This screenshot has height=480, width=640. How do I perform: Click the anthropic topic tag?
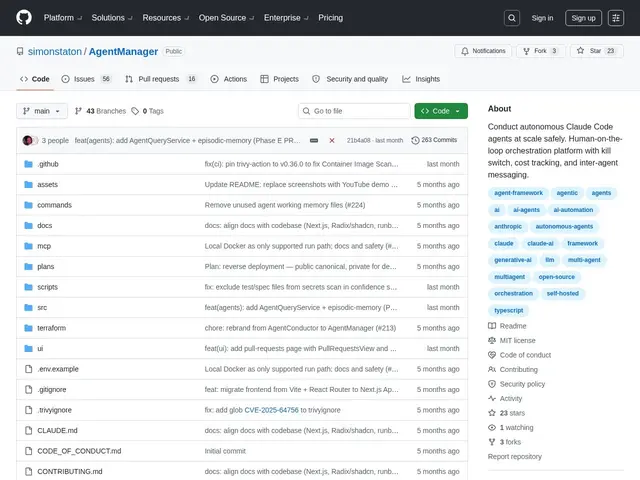click(x=508, y=227)
